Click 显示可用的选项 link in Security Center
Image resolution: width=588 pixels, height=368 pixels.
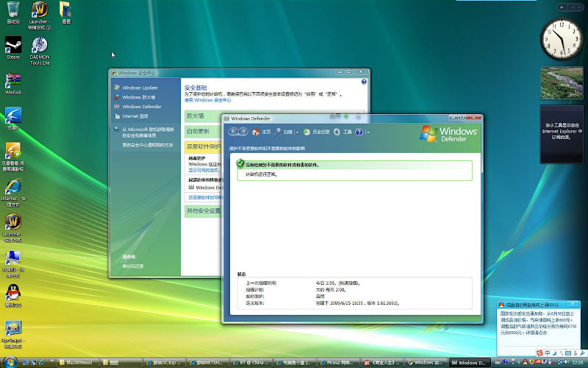coord(204,170)
